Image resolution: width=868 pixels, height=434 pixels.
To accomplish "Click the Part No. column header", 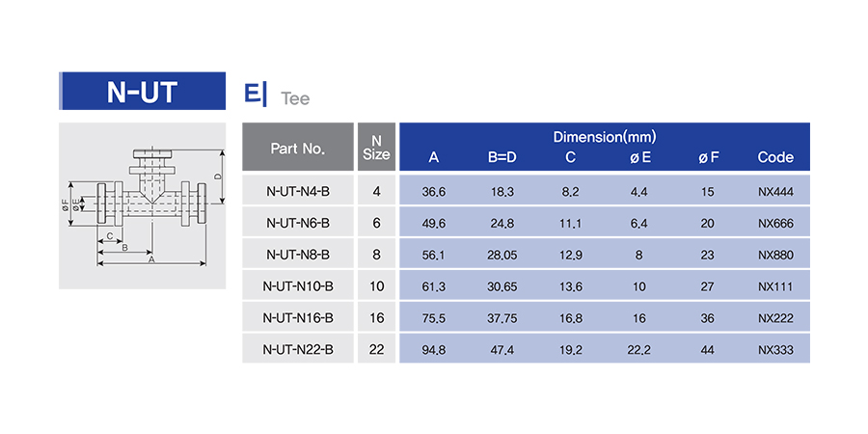I will click(x=298, y=147).
